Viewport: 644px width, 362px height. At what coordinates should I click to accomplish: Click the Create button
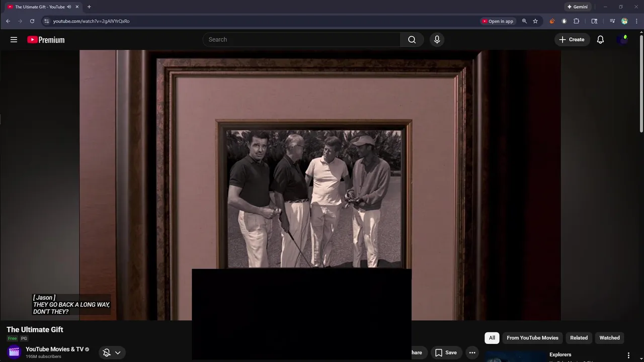572,40
